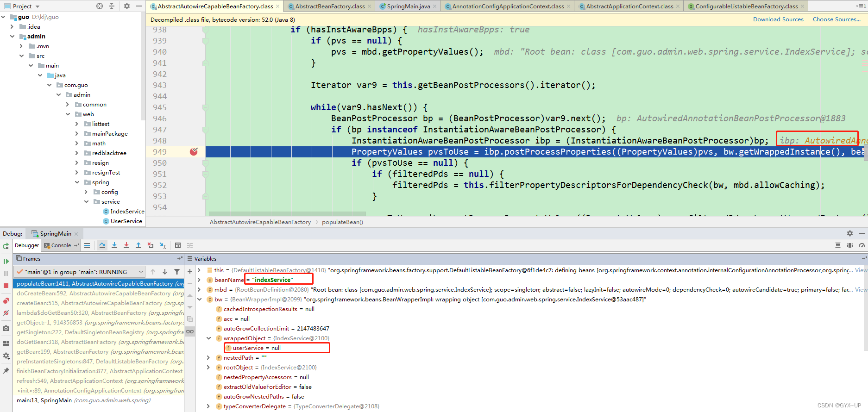This screenshot has height=412, width=868.
Task: Open AbstractApplicationContext.class tab
Action: [629, 6]
